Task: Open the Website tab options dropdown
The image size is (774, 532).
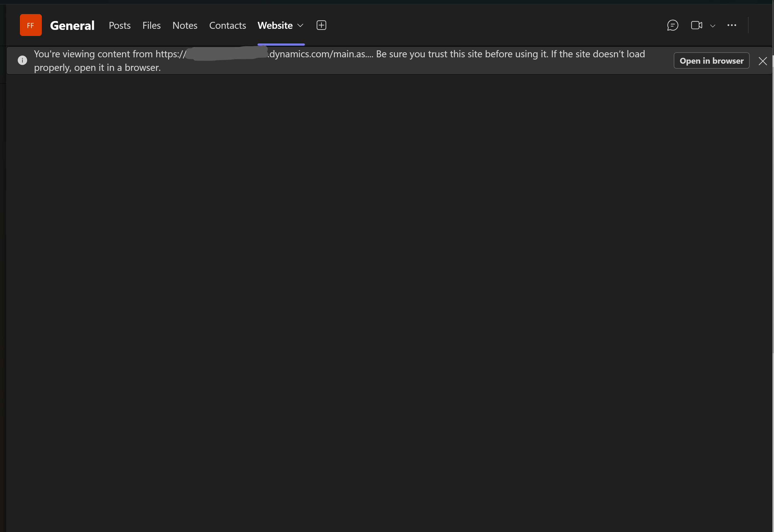Action: point(300,25)
